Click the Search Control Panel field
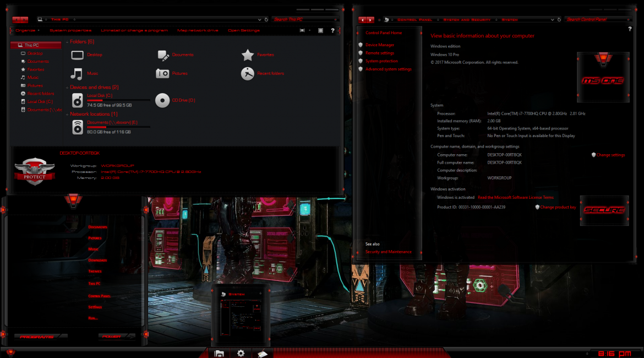Viewport: 644px width, 358px height. tap(598, 19)
